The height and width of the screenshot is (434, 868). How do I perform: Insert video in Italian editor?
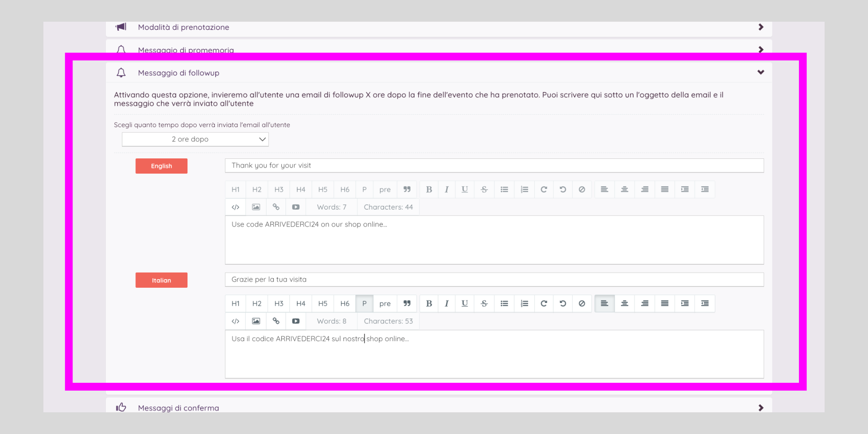296,321
